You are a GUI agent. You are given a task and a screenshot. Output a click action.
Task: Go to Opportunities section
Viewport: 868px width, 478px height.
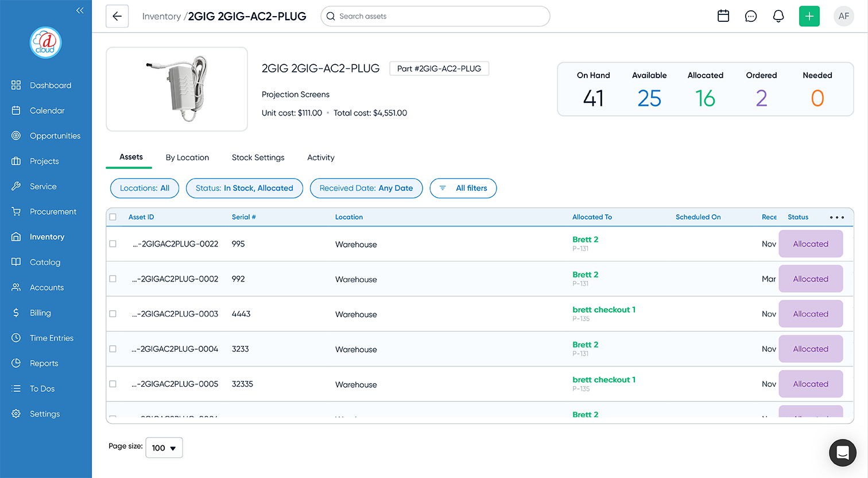(46, 136)
